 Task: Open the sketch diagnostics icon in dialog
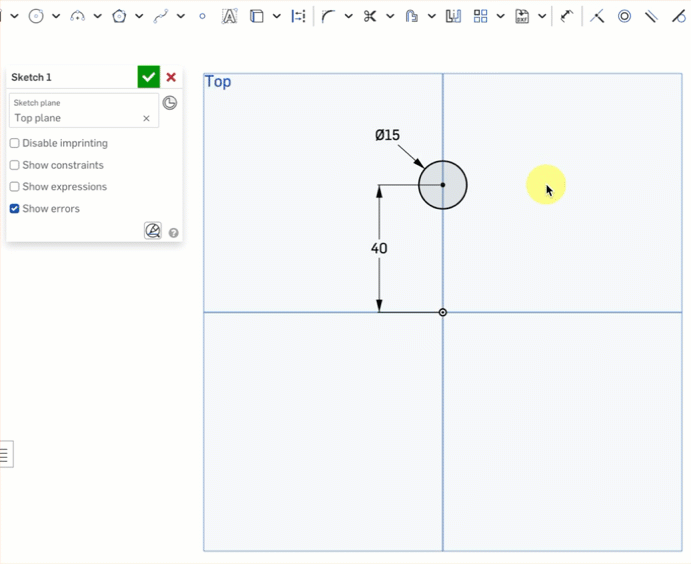pos(153,230)
